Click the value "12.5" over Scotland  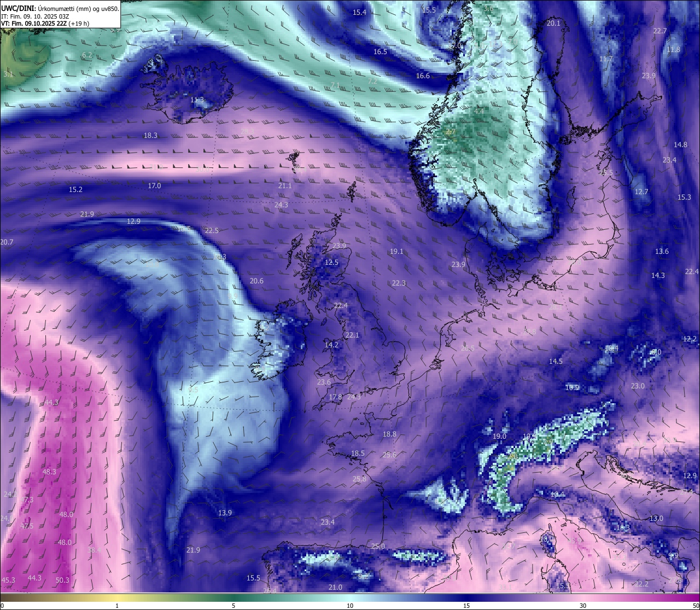coord(331,262)
